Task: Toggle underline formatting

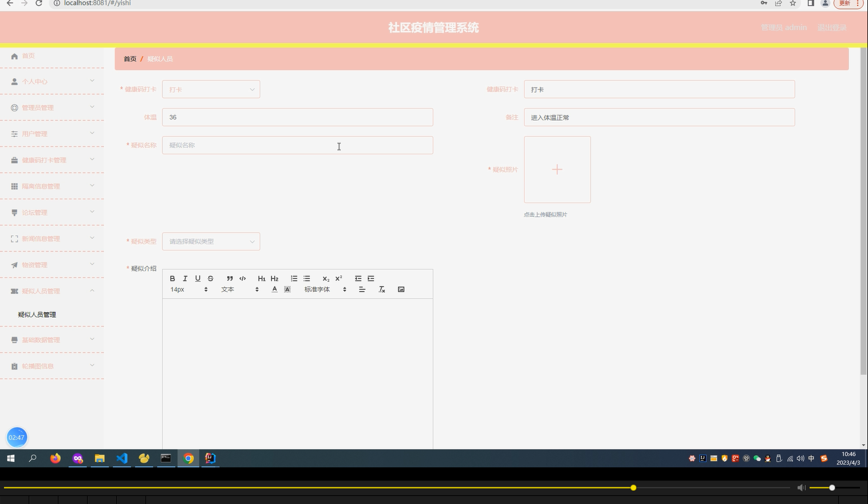Action: pos(198,278)
